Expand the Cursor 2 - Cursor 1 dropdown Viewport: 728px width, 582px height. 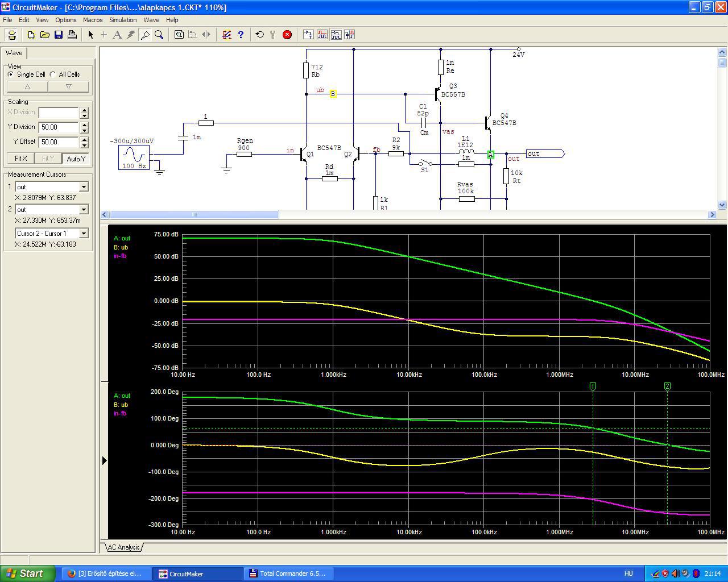pos(84,234)
